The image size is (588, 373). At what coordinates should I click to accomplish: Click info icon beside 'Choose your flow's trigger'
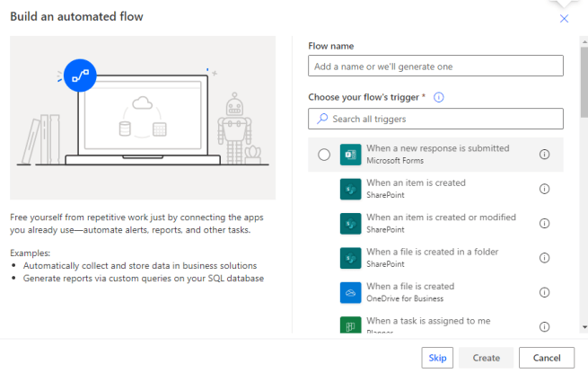[439, 97]
